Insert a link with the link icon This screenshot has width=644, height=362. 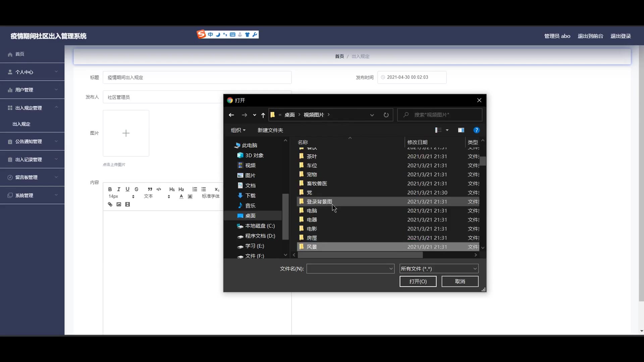click(x=110, y=204)
